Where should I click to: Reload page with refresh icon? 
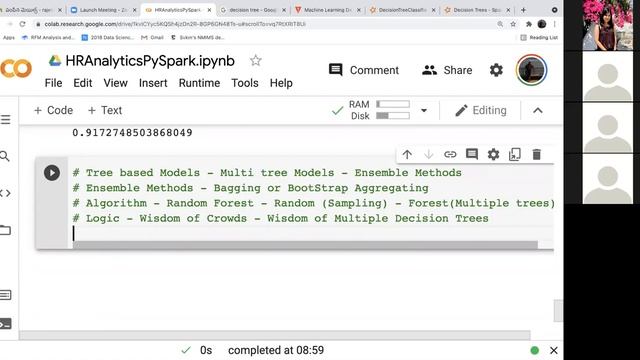pos(22,24)
